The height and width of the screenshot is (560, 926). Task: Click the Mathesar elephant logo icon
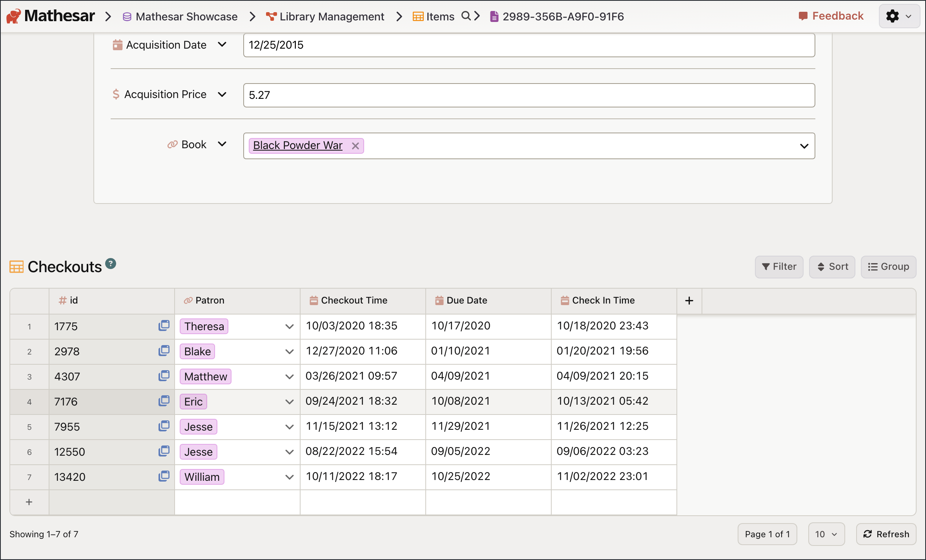(x=13, y=16)
